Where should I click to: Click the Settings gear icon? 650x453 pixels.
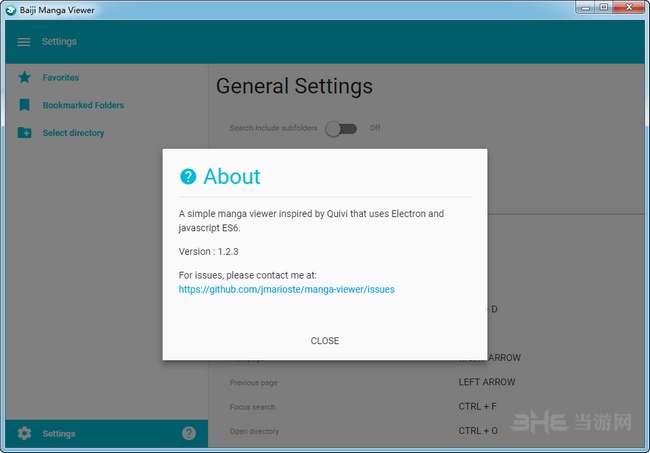[24, 433]
